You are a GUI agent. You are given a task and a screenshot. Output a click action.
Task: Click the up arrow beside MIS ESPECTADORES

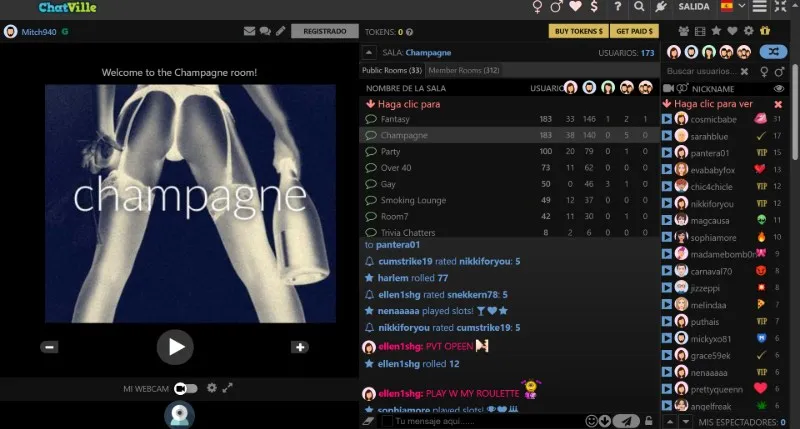point(670,422)
